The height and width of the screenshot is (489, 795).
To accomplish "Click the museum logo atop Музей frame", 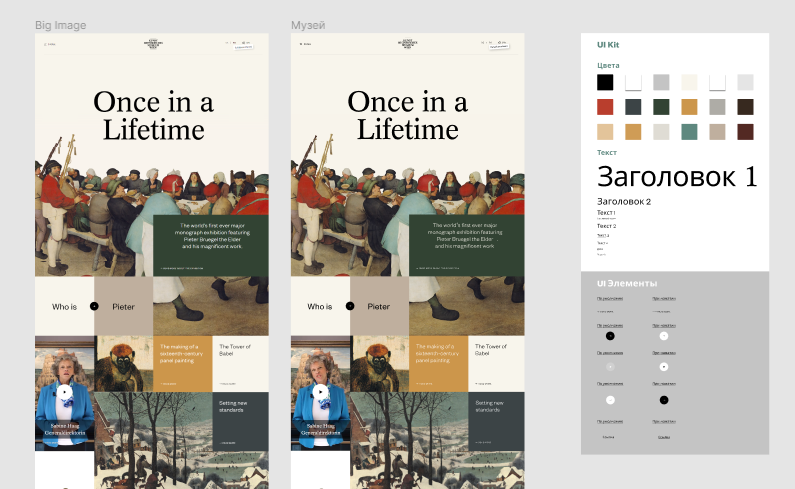I will pos(408,44).
